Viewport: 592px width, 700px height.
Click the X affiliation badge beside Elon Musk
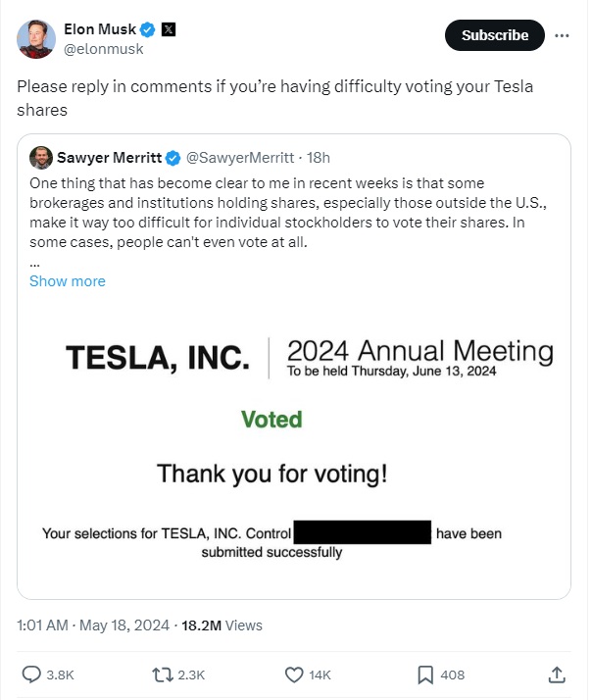pos(169,29)
